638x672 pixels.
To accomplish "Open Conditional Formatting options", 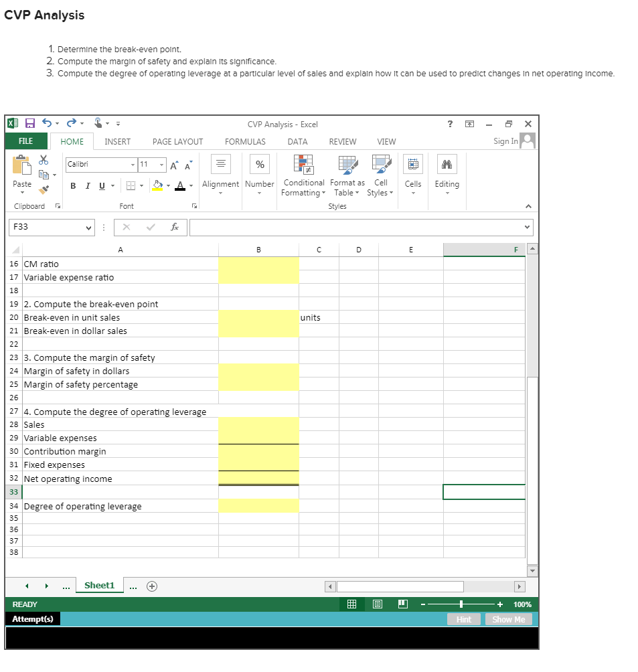I will pos(303,175).
